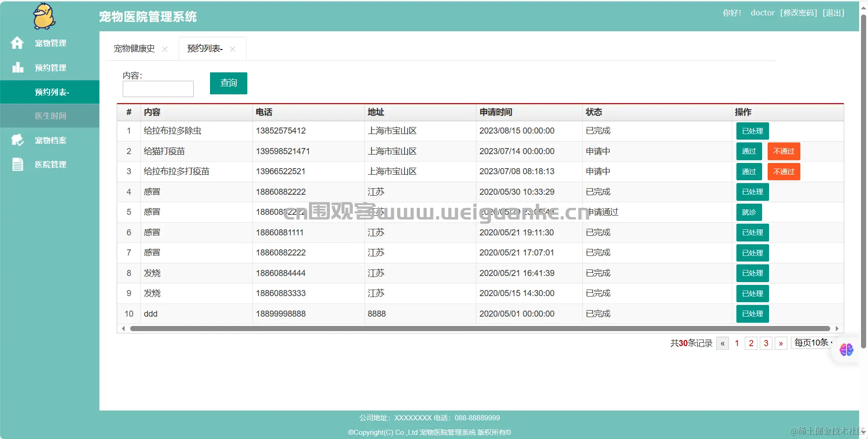
Task: Click the table horizontal scrollbar
Action: (480, 329)
